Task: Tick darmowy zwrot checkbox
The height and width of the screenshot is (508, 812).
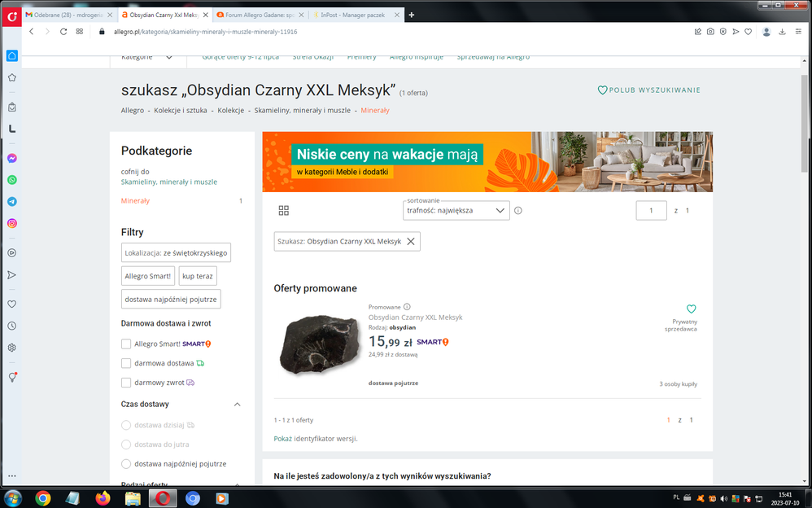Action: pos(126,383)
